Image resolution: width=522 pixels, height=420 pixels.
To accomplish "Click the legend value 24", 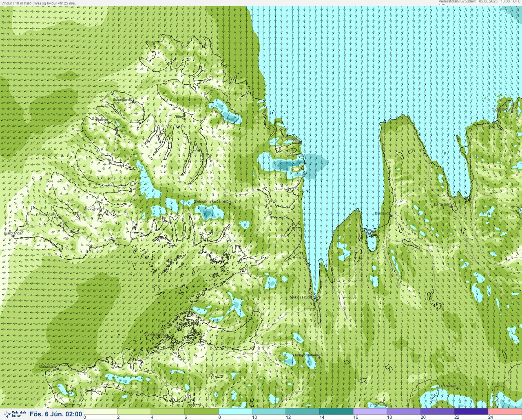I will [x=490, y=418].
